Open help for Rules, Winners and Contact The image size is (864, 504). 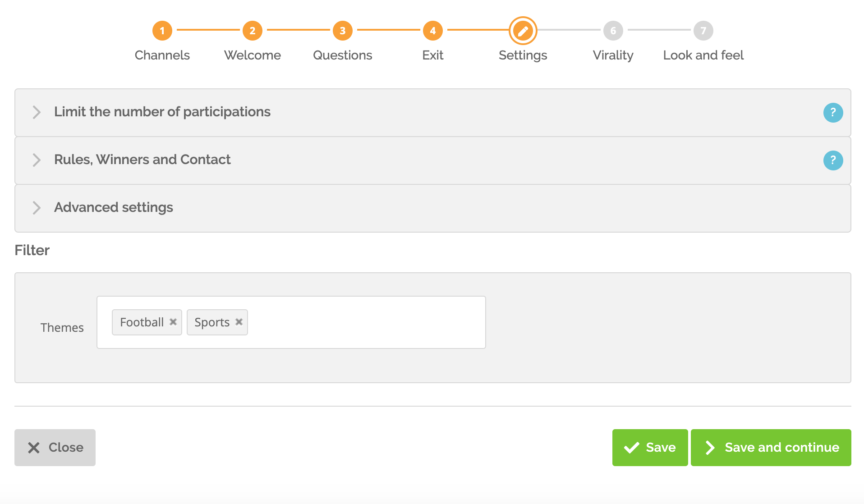(833, 160)
